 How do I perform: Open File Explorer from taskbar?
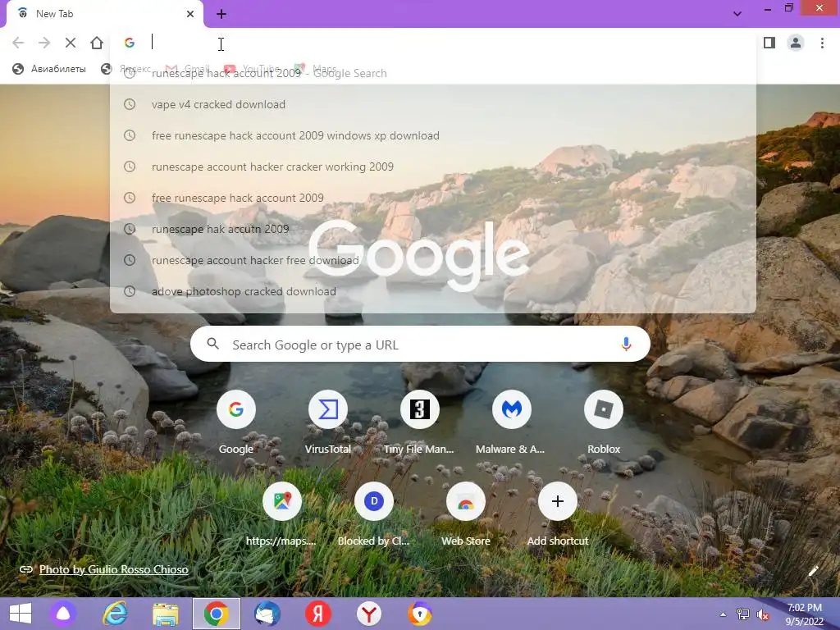click(x=166, y=614)
